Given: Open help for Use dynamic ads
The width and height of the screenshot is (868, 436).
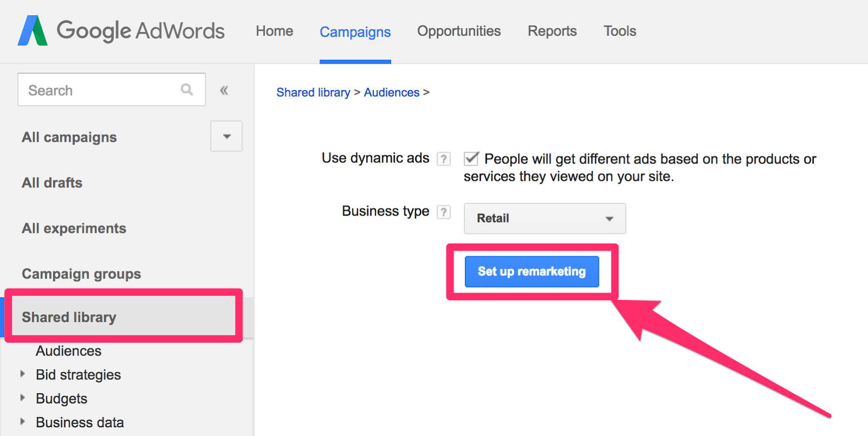Looking at the screenshot, I should pyautogui.click(x=444, y=159).
